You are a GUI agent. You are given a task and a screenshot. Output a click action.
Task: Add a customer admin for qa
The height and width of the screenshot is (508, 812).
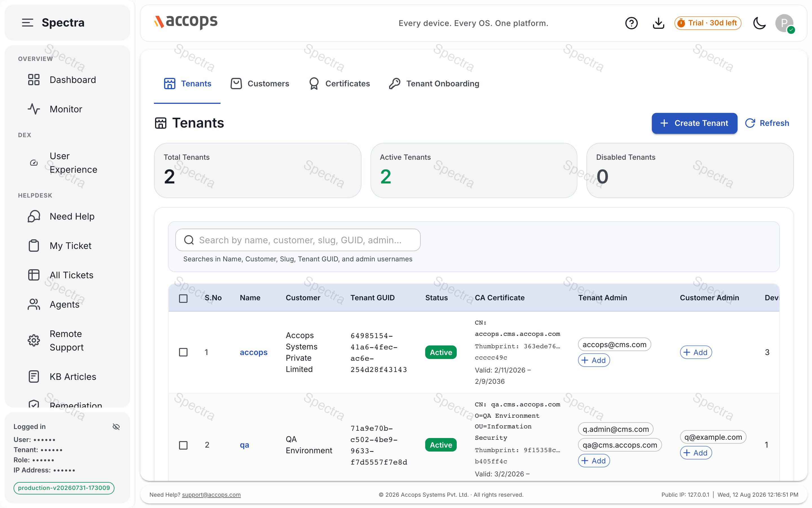(x=696, y=453)
